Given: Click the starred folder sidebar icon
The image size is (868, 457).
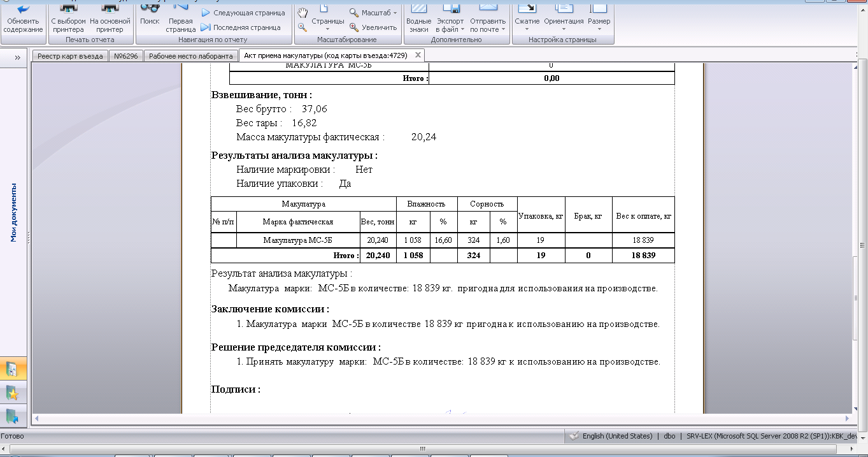Looking at the screenshot, I should [12, 392].
